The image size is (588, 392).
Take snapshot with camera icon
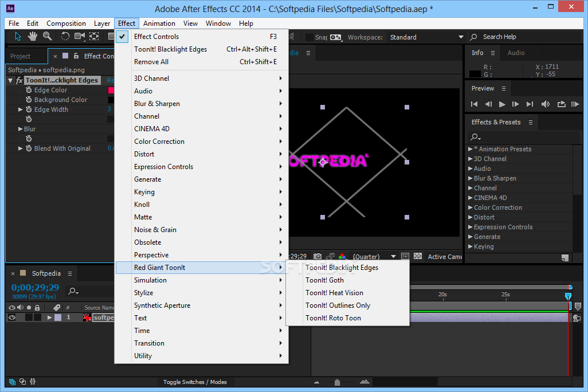[x=317, y=257]
